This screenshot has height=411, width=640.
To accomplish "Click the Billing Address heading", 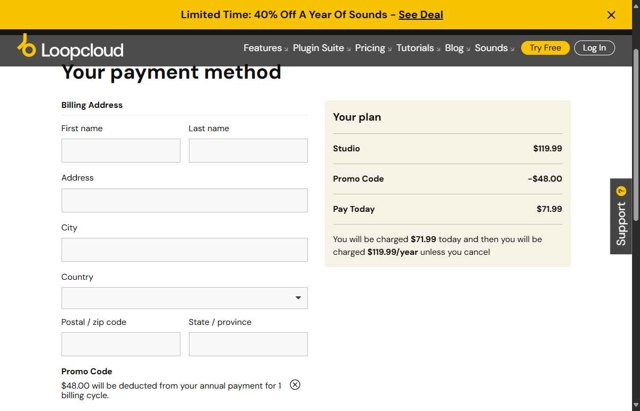I will tap(92, 105).
